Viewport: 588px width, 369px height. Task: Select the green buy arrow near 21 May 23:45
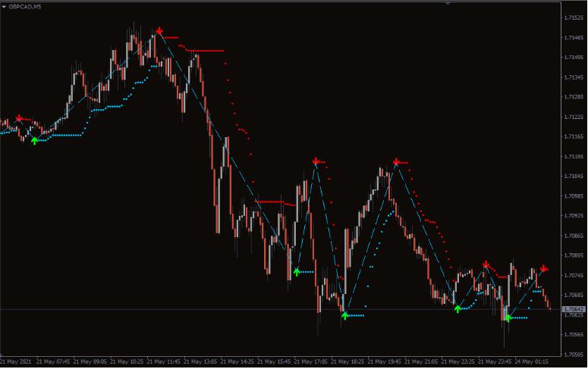tap(508, 318)
